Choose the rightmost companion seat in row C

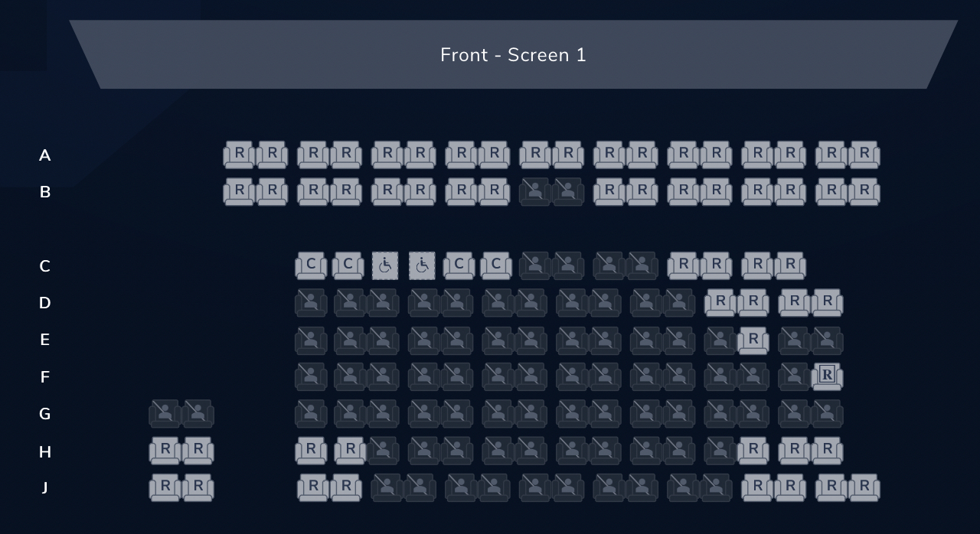496,265
